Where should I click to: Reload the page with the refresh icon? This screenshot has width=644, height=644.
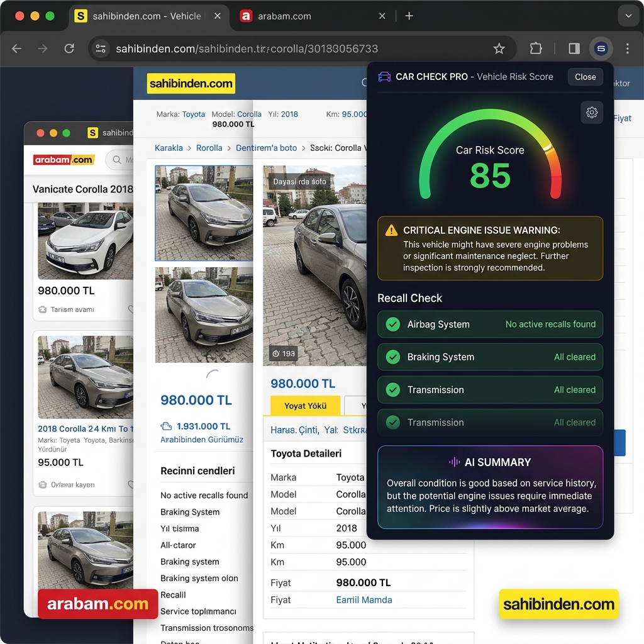click(69, 49)
